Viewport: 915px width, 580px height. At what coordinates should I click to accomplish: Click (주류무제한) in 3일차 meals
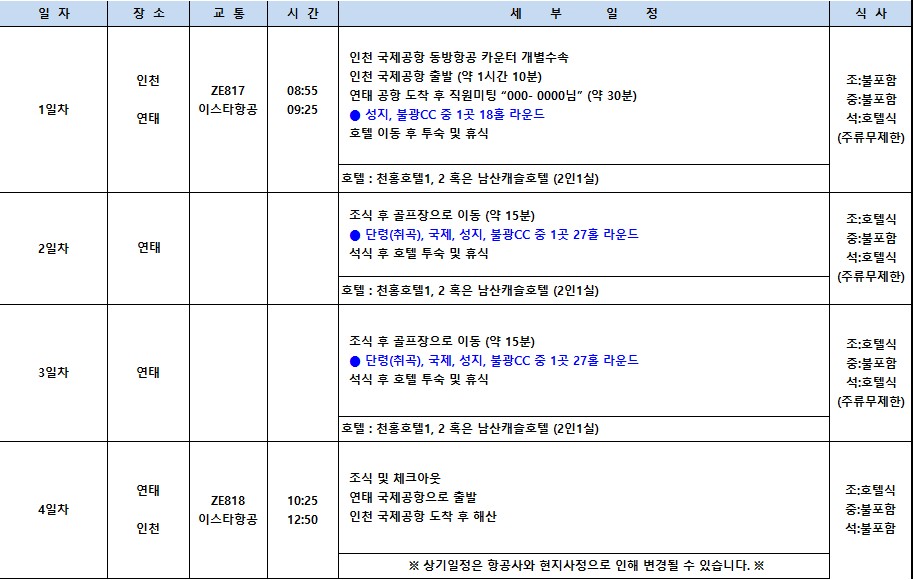(871, 401)
